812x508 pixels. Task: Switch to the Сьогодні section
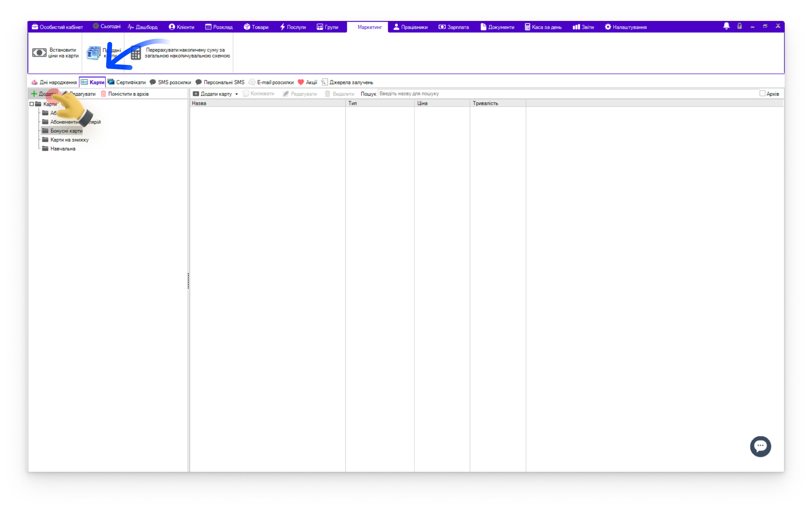(x=106, y=27)
